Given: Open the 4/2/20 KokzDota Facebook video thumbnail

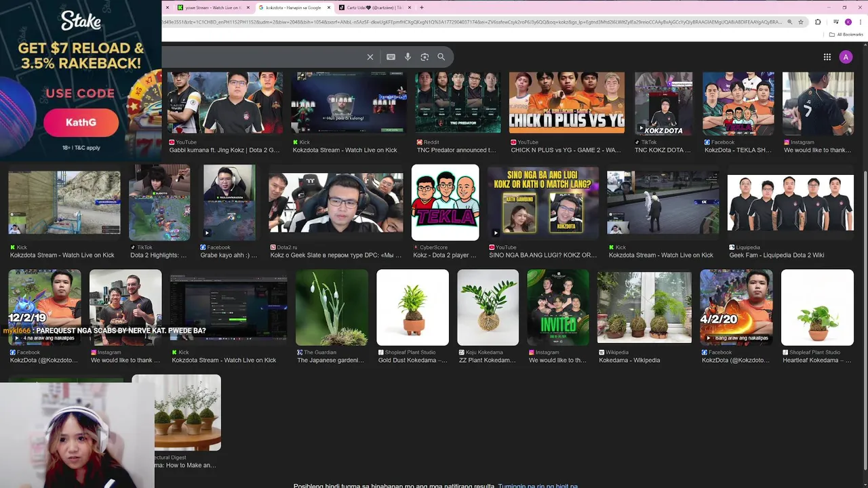Looking at the screenshot, I should (x=736, y=307).
